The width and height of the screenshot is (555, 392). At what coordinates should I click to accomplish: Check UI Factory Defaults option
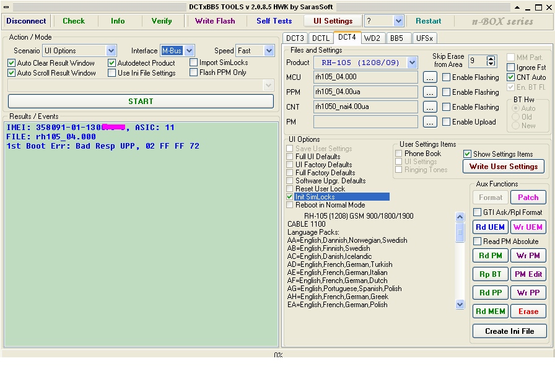tap(290, 165)
